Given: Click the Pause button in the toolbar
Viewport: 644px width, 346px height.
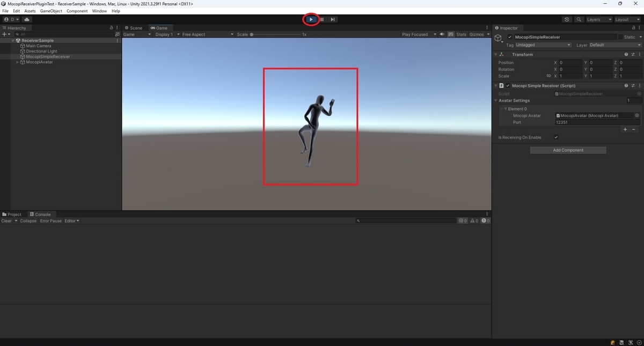Looking at the screenshot, I should coord(321,19).
